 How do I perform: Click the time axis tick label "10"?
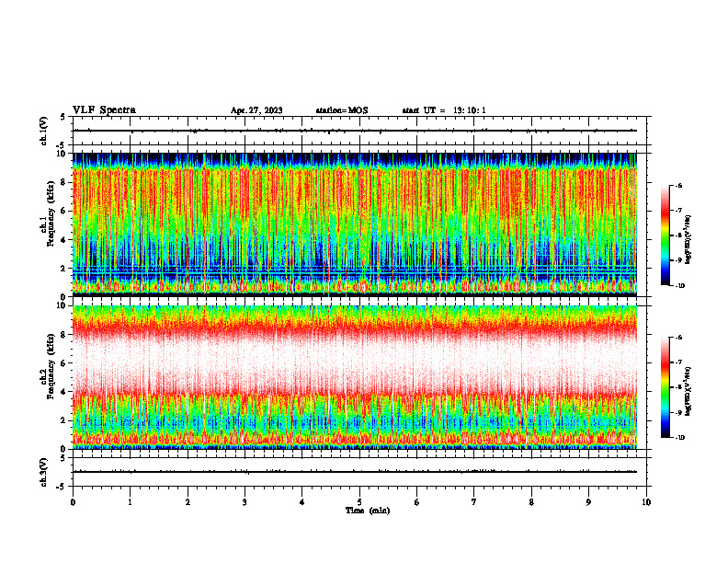pos(646,502)
